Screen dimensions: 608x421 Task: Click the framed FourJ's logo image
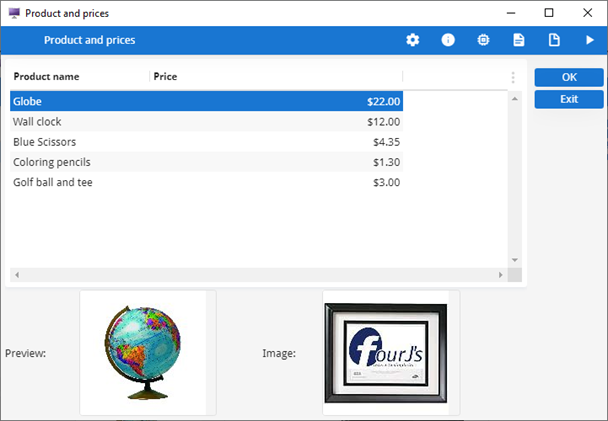point(386,353)
